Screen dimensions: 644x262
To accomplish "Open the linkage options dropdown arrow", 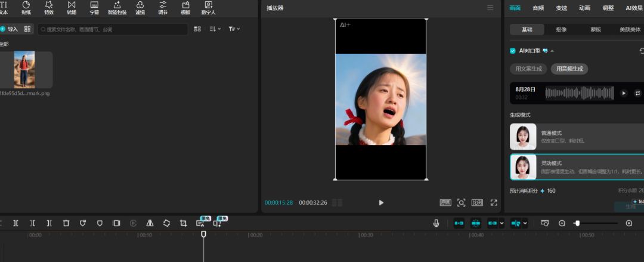I will pyautogui.click(x=502, y=223).
